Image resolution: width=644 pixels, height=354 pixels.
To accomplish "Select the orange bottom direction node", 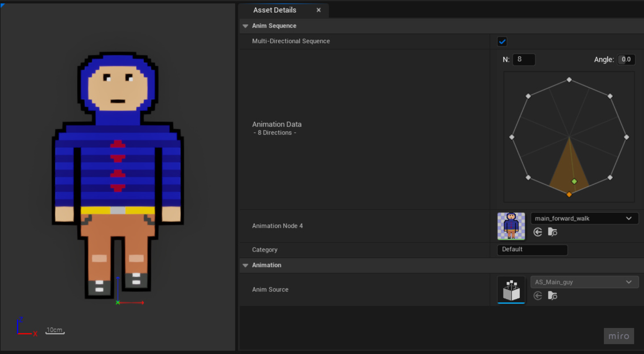I will click(569, 195).
